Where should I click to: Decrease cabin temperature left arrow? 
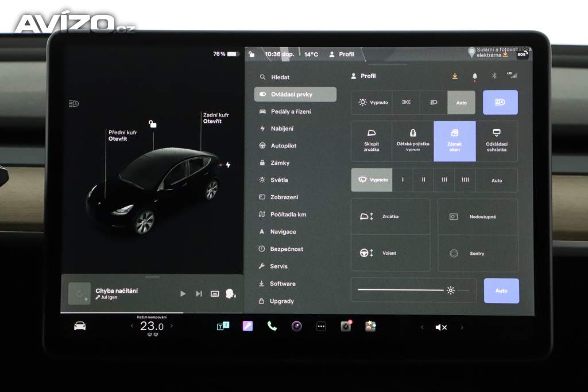[x=131, y=326]
